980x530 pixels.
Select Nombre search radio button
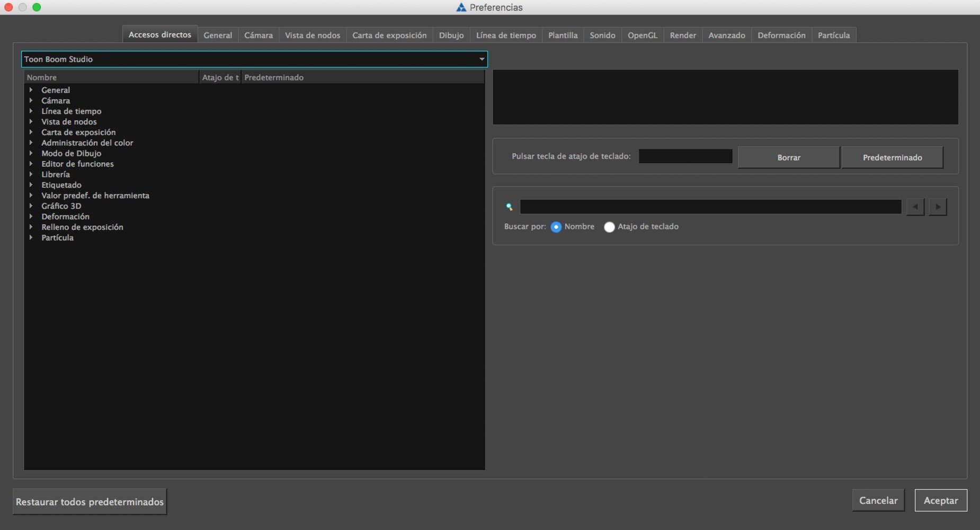[x=556, y=227]
